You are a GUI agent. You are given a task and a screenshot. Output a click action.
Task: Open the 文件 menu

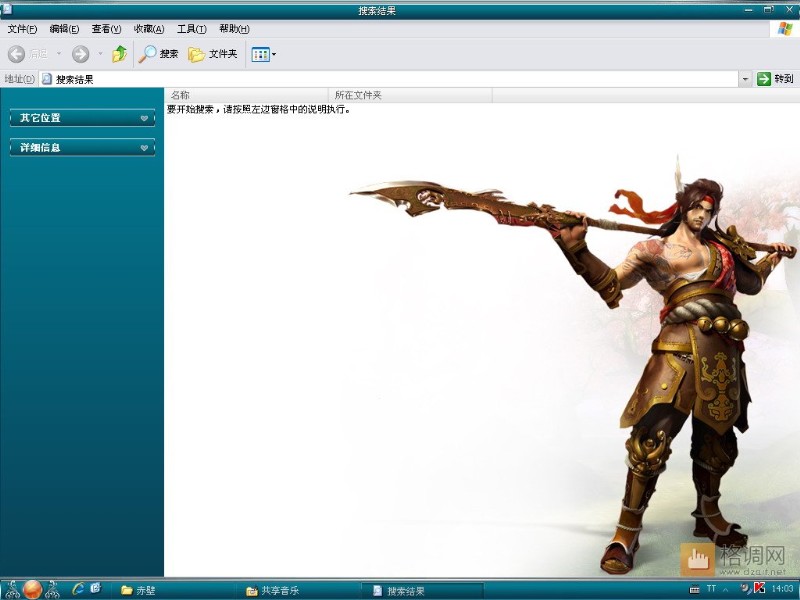[22, 29]
